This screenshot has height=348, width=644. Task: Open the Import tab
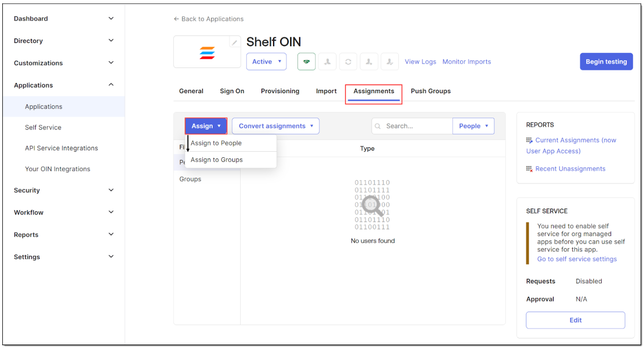[x=326, y=91]
